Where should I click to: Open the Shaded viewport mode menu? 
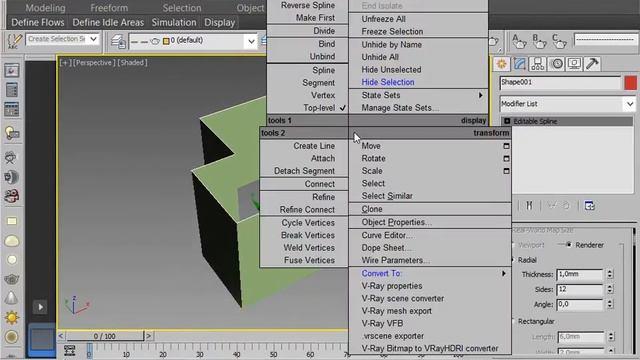coord(132,63)
